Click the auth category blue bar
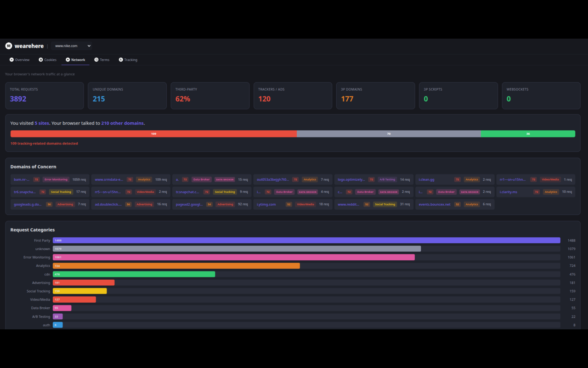 58,325
